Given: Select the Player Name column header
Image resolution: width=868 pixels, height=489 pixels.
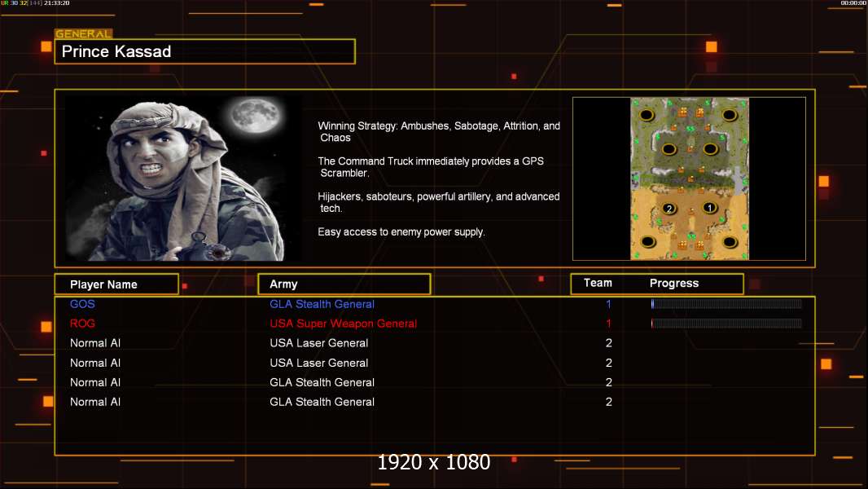Looking at the screenshot, I should click(x=116, y=284).
